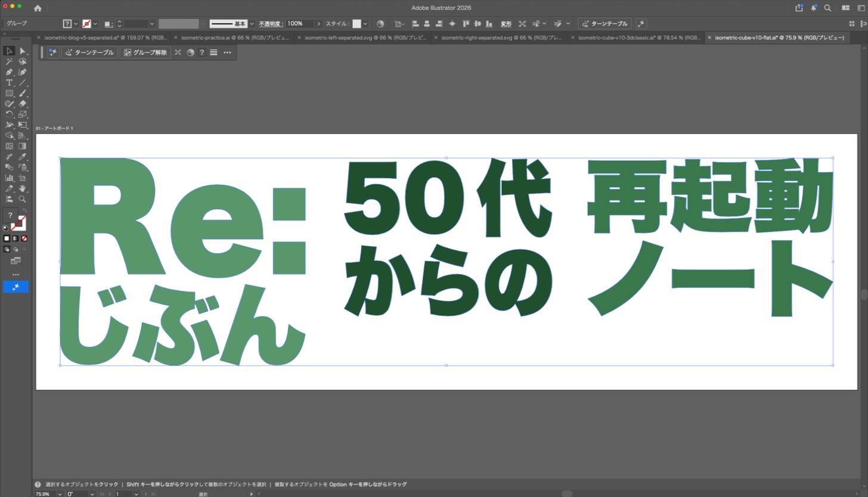The width and height of the screenshot is (868, 497).
Task: Select the Type tool
Action: tap(10, 83)
